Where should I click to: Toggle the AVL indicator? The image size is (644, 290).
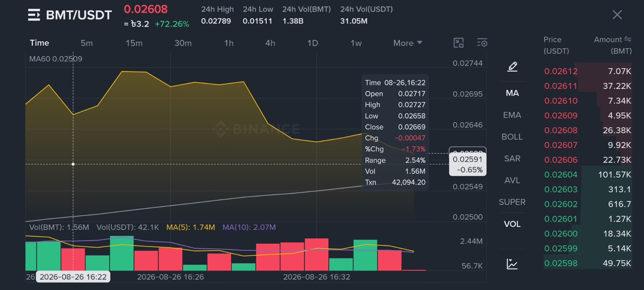pos(512,181)
